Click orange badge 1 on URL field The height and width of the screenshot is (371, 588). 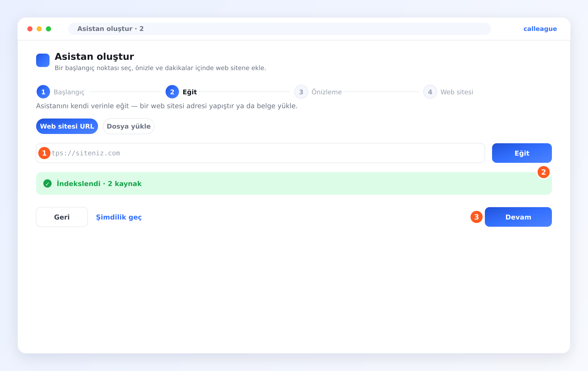(x=44, y=153)
